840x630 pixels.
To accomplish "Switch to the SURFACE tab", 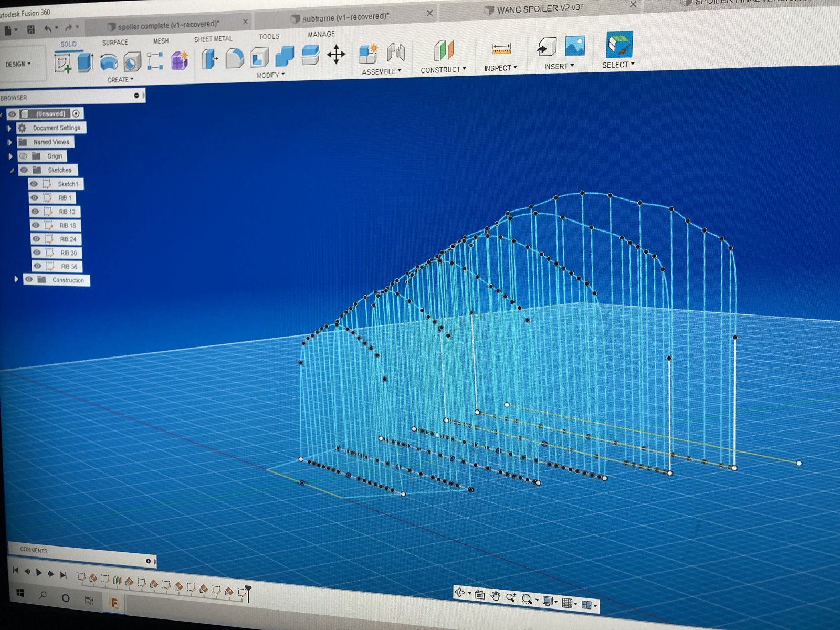I will point(115,42).
